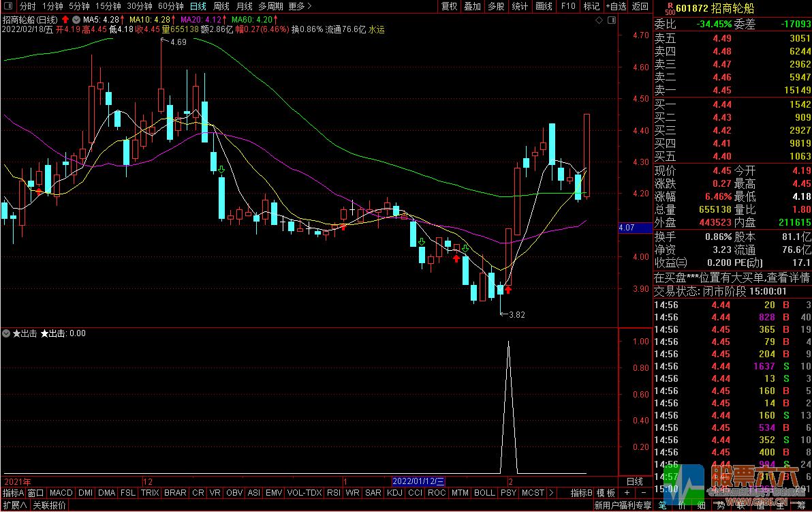This screenshot has width=812, height=512.
Task: Open the 指标A indicator selector
Action: tap(14, 493)
